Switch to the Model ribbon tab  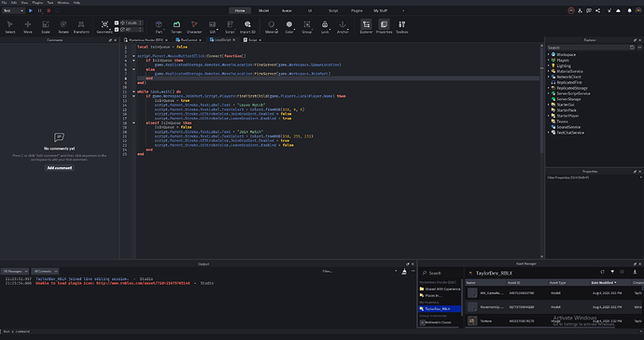[x=264, y=10]
